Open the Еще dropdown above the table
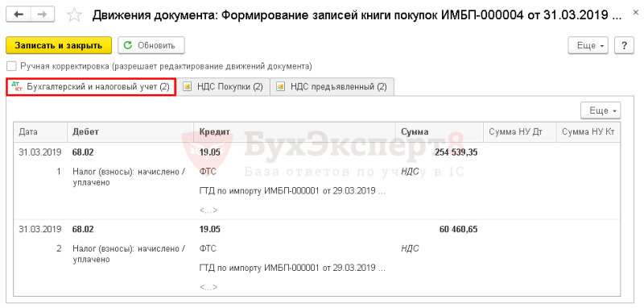Viewport: 644px width, 308px height. [601, 110]
